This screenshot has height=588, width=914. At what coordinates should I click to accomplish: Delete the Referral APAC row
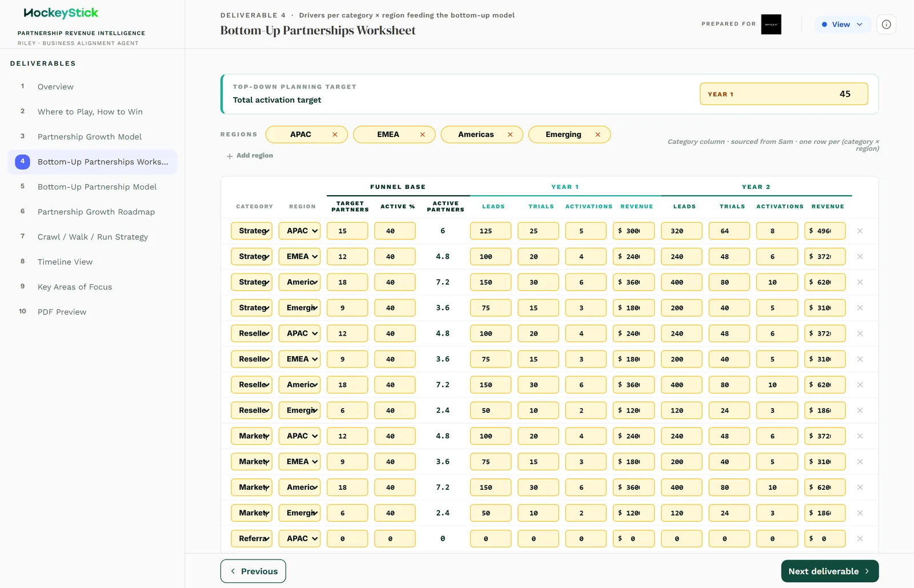[860, 539]
